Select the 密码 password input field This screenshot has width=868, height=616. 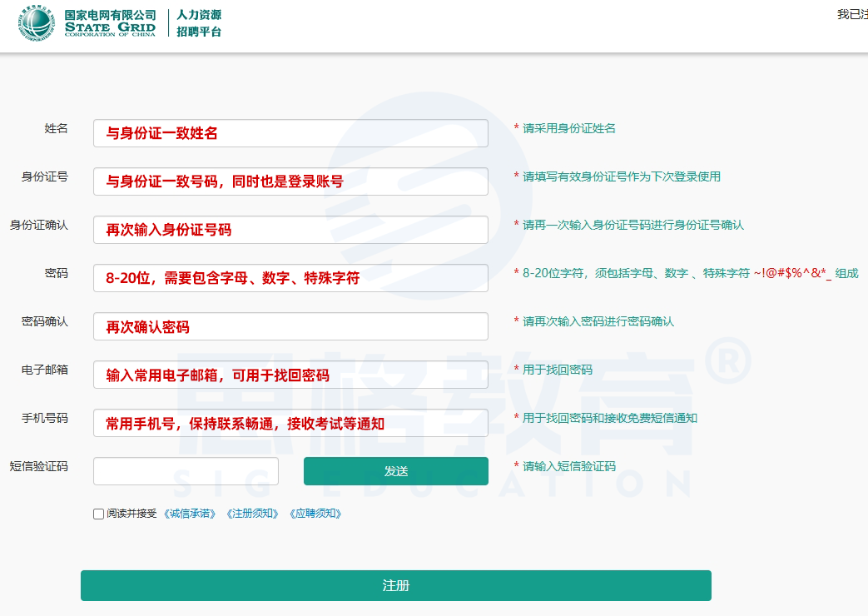pos(290,278)
